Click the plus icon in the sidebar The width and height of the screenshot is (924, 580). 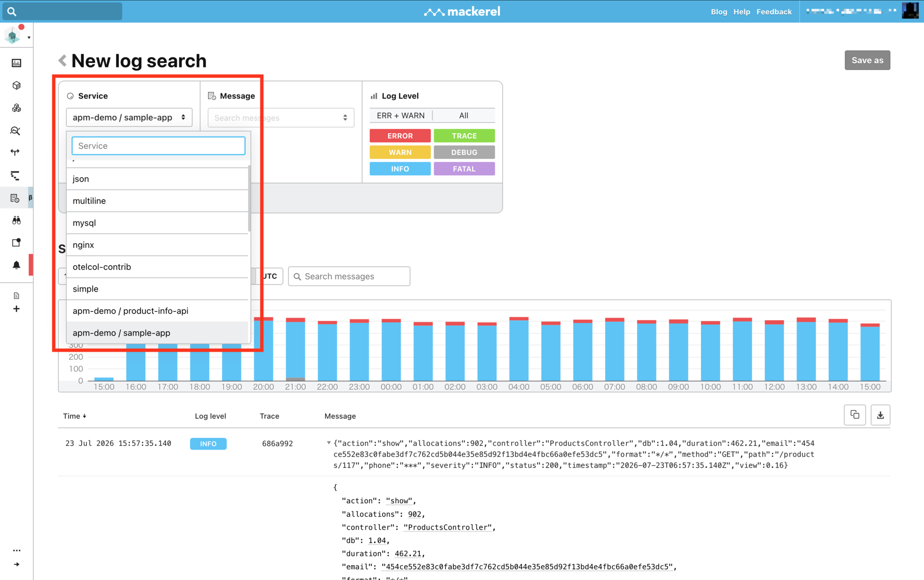pos(17,309)
